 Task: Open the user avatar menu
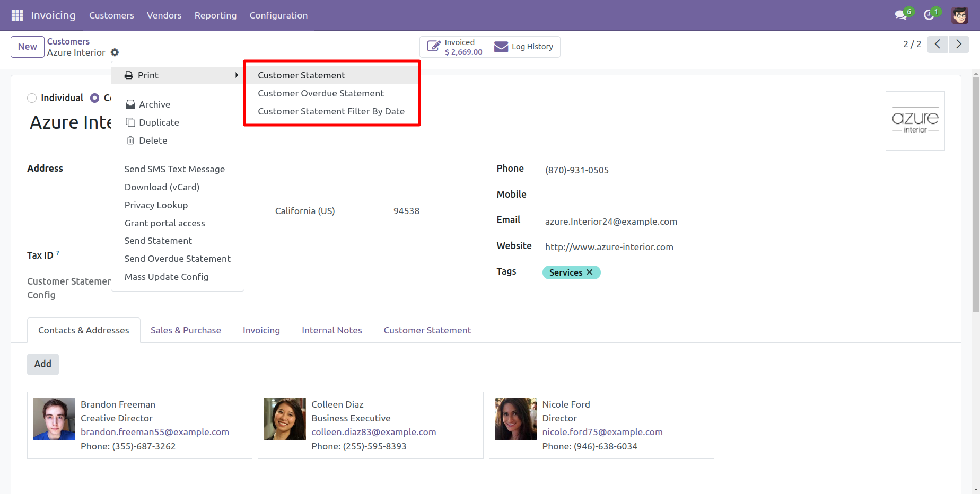960,15
